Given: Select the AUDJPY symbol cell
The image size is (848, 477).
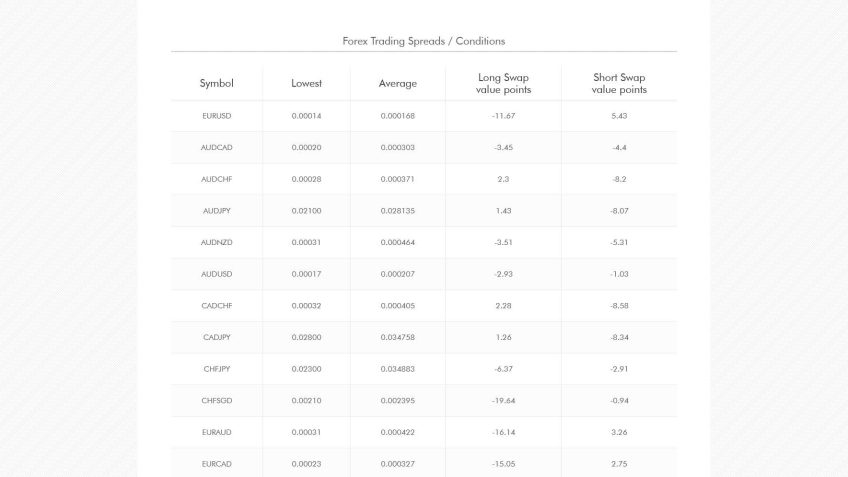Looking at the screenshot, I should tap(216, 211).
